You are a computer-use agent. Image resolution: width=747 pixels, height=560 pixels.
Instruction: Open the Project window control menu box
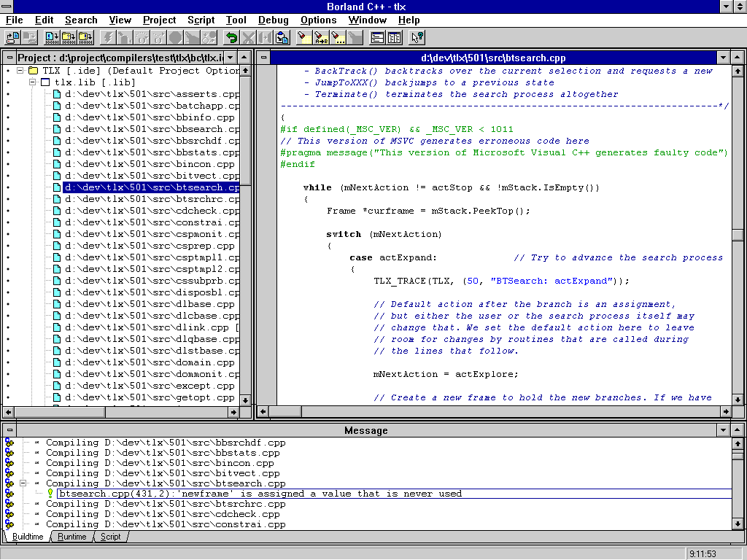click(x=9, y=58)
